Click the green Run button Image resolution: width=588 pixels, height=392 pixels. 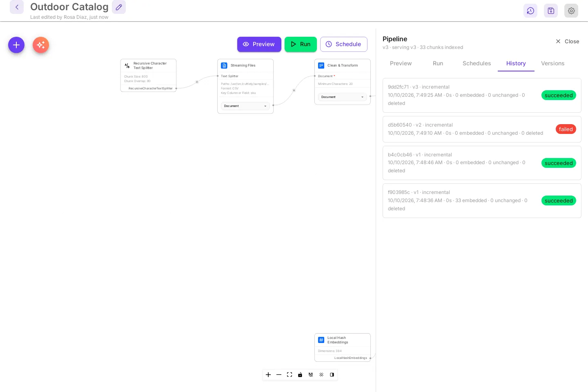(301, 44)
